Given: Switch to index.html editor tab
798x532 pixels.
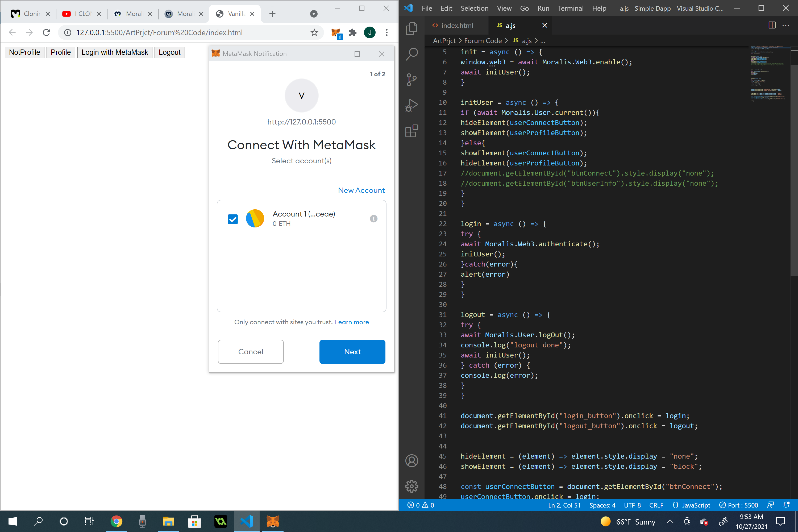Looking at the screenshot, I should [x=457, y=26].
